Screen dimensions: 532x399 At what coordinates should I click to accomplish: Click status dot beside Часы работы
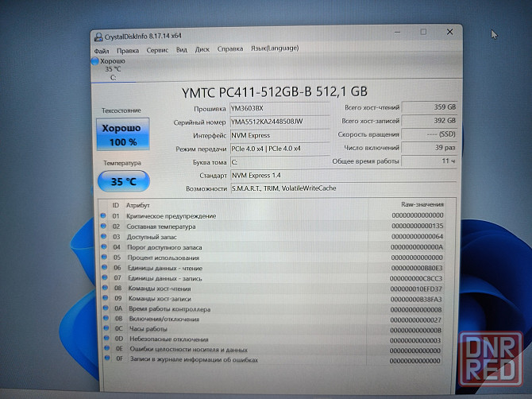tap(103, 329)
